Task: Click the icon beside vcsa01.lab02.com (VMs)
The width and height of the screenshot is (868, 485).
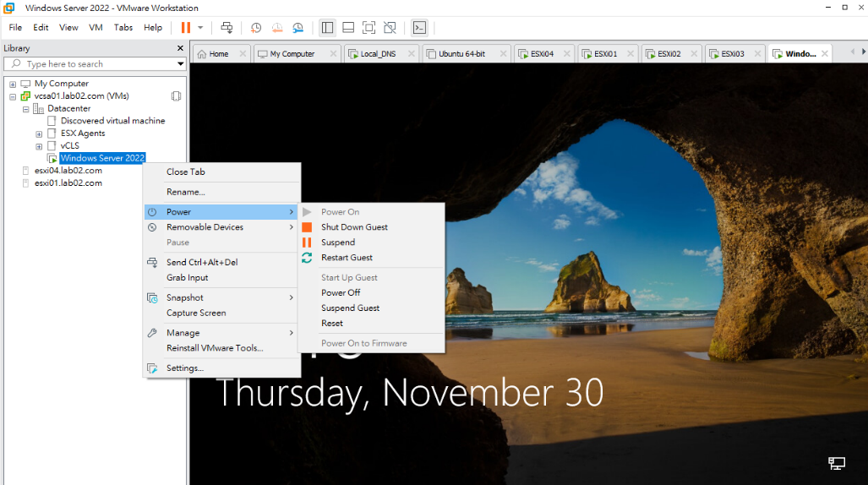Action: (176, 95)
